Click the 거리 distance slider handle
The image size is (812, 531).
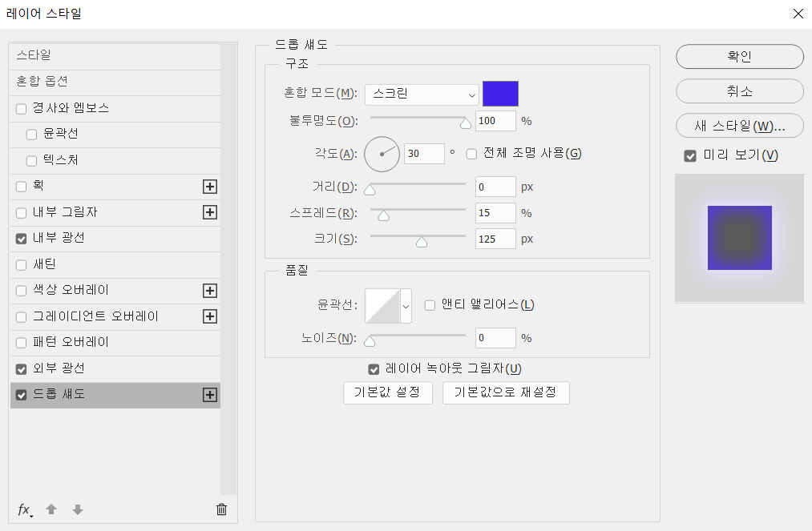pos(370,190)
